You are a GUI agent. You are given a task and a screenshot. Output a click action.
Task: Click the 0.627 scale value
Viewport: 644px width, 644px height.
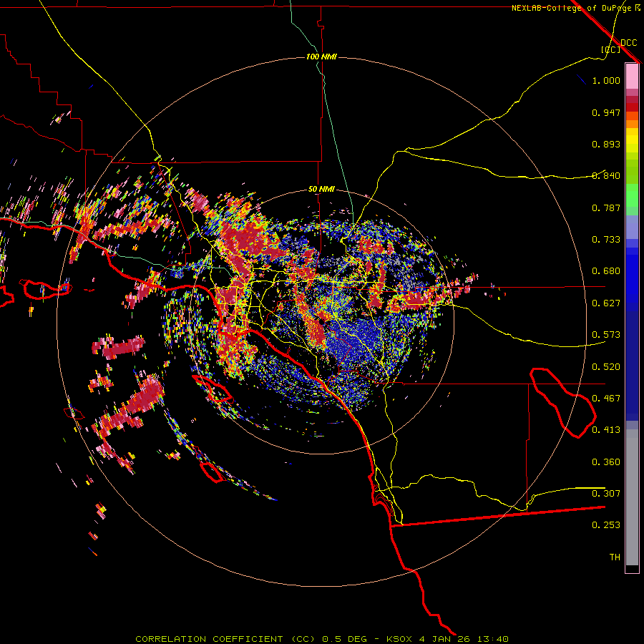pos(606,303)
